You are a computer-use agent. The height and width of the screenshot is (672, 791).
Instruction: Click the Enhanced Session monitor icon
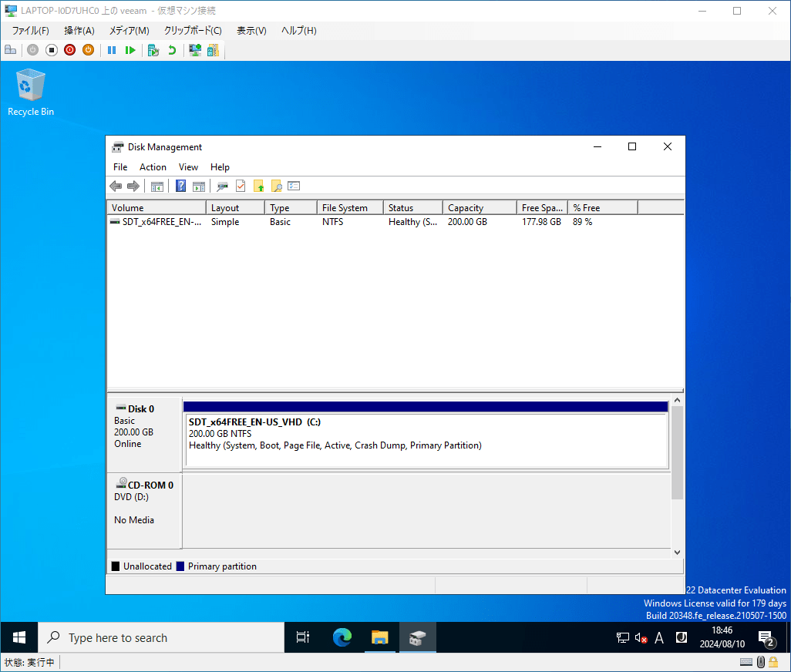tap(195, 50)
